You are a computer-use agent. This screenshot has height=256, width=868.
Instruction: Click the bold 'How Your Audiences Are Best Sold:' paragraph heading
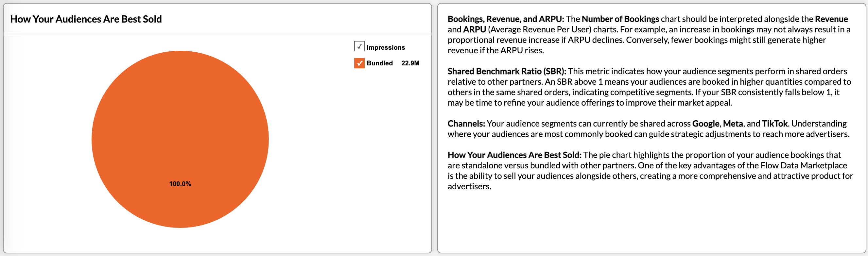[x=514, y=155]
